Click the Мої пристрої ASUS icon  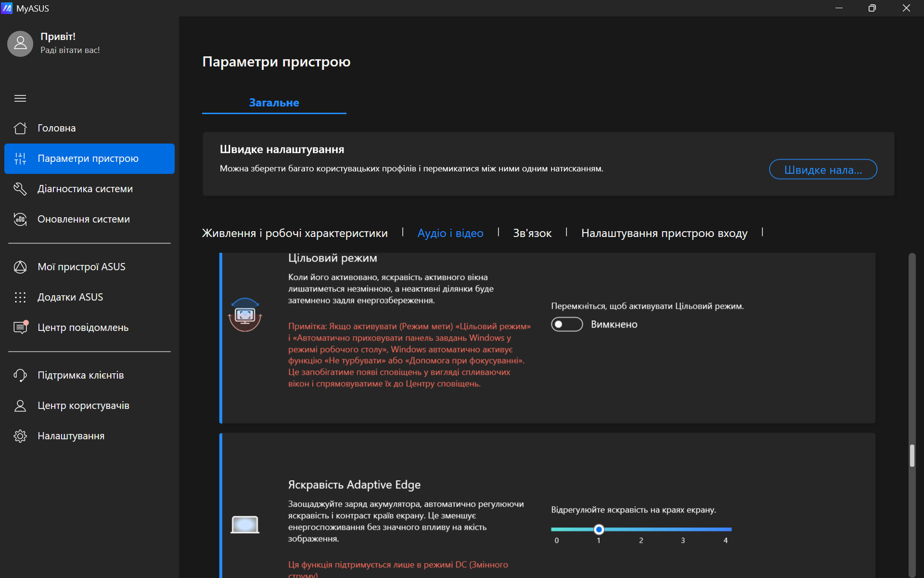point(20,267)
